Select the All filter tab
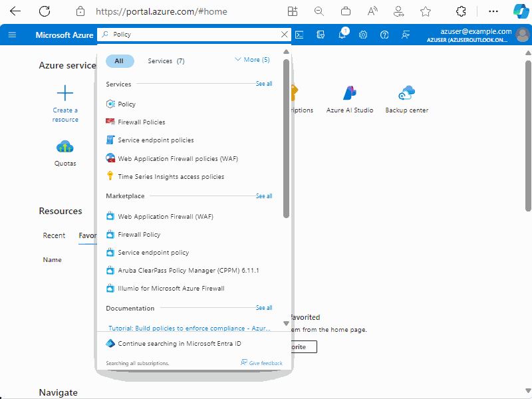The image size is (532, 399). point(120,61)
